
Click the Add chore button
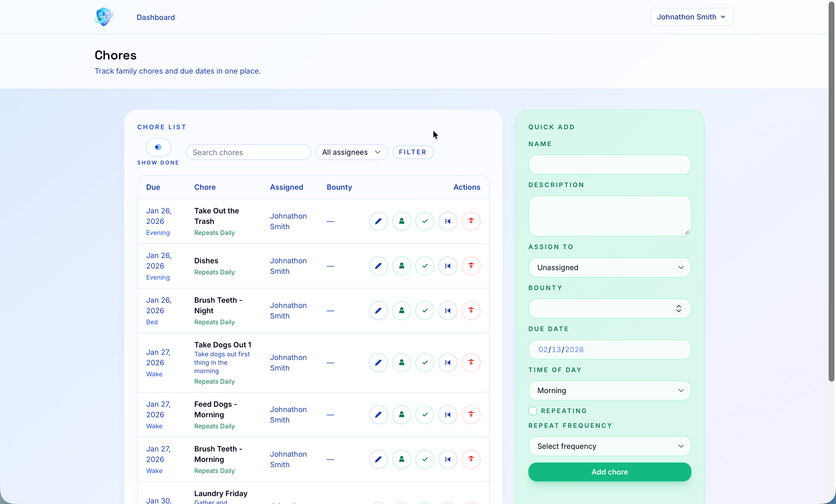[609, 472]
